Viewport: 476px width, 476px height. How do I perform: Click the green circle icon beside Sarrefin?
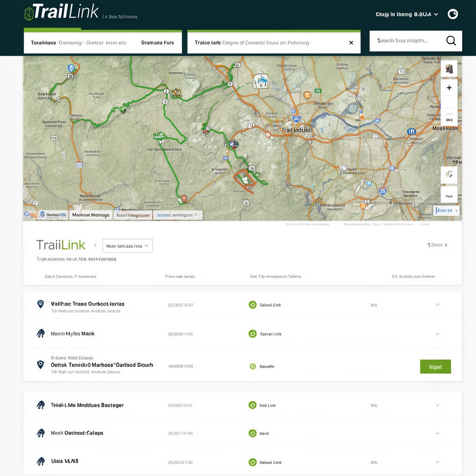(252, 366)
